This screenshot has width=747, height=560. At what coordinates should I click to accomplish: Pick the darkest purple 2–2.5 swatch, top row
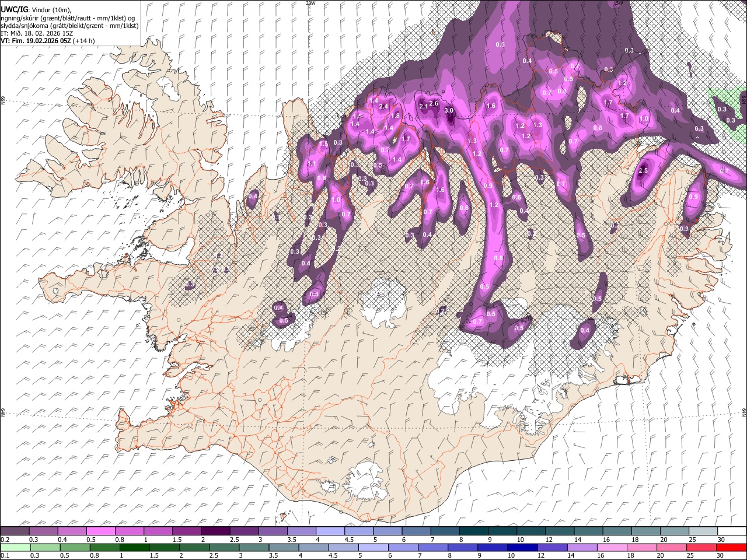[x=215, y=531]
